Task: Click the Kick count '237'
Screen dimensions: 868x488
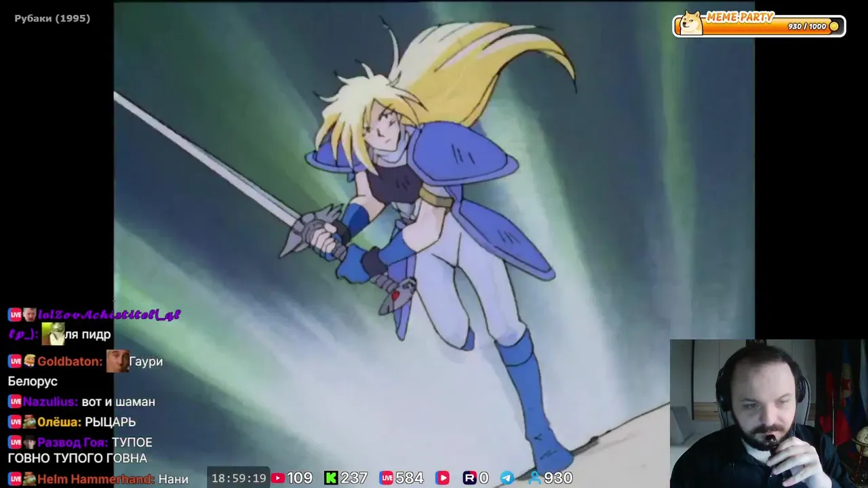Action: (354, 478)
